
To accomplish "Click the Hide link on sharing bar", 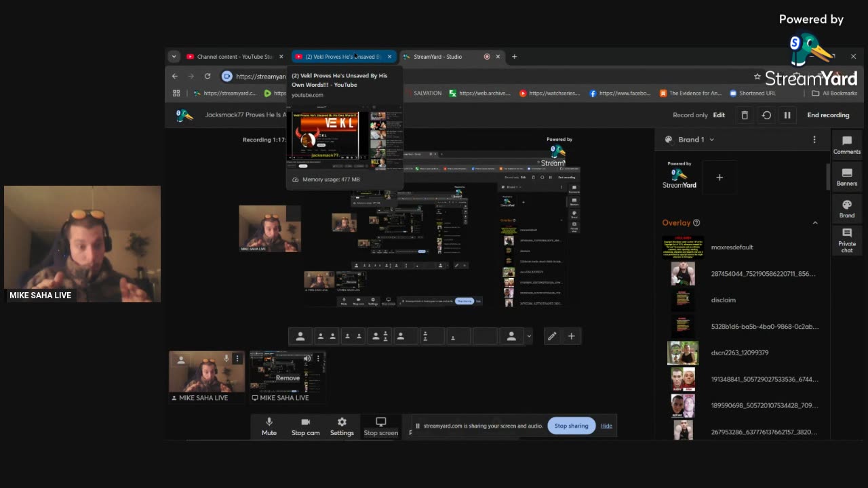I will click(x=606, y=426).
